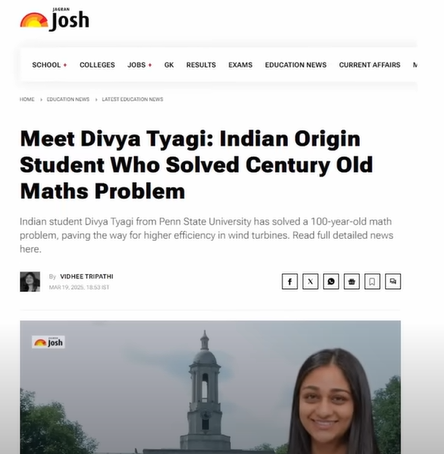Click the Divya Tyagi article image
The width and height of the screenshot is (444, 454).
pos(210,387)
